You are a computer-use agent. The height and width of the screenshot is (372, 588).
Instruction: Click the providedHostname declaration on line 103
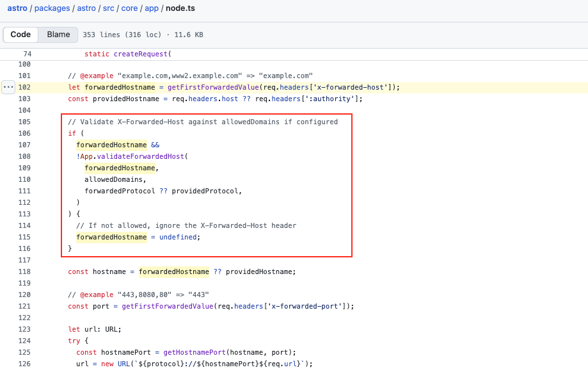125,99
